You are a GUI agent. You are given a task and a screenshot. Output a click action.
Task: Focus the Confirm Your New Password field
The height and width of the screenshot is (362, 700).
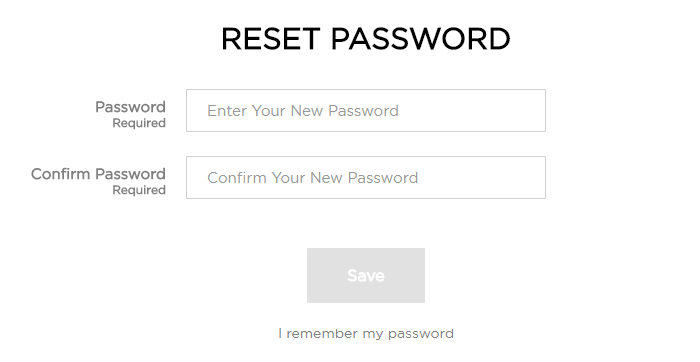click(x=366, y=177)
